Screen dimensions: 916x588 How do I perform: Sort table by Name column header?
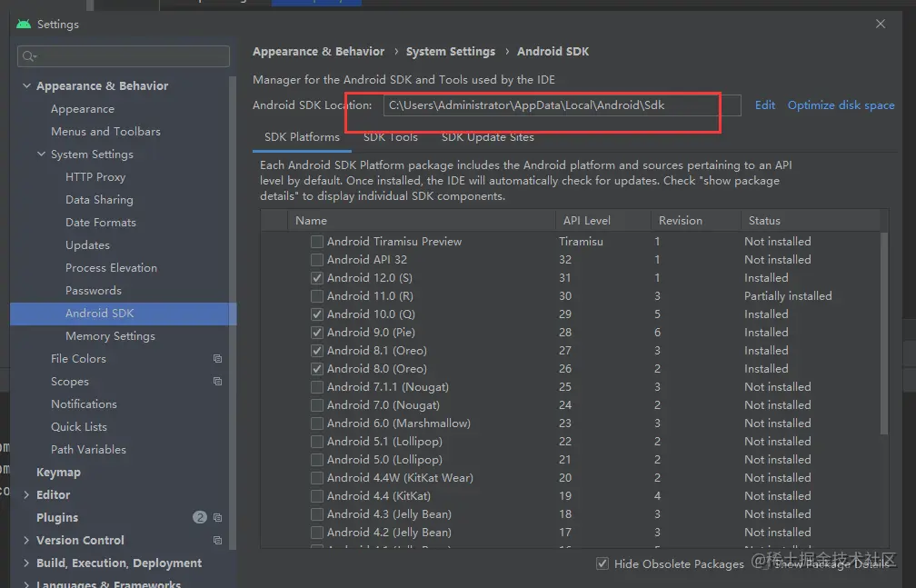422,220
